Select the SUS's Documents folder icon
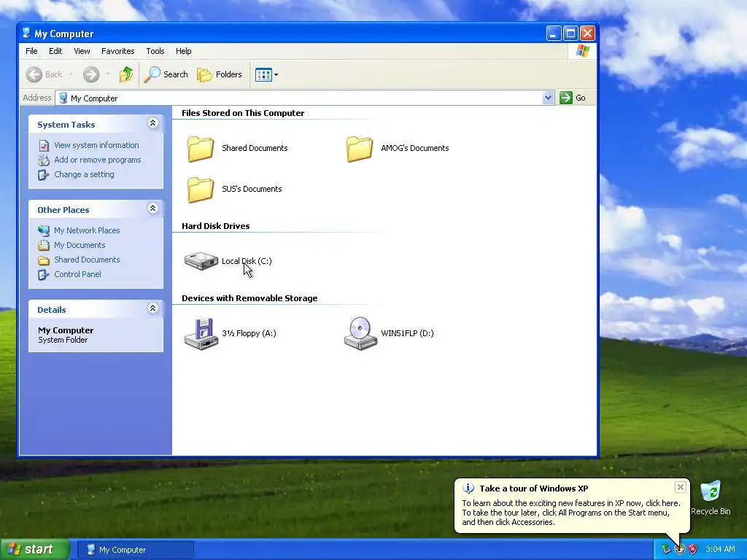 tap(200, 189)
